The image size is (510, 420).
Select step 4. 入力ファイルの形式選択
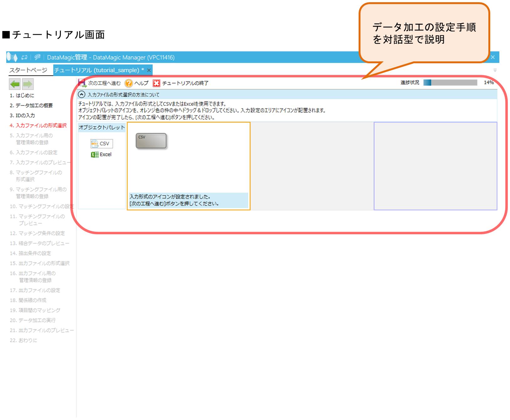click(x=38, y=125)
